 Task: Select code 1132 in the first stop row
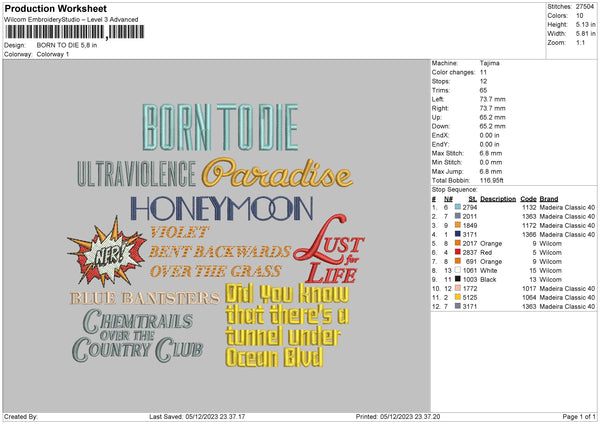point(529,207)
